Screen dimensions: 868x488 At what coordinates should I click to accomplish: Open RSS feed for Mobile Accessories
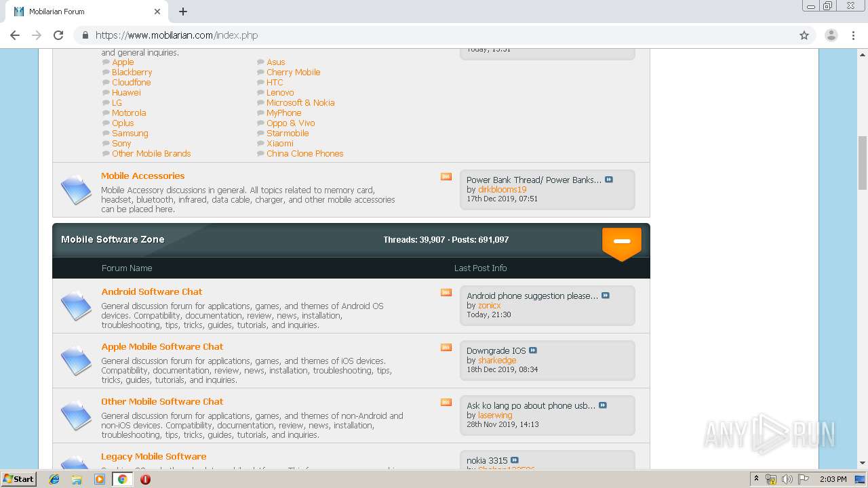pyautogui.click(x=446, y=177)
